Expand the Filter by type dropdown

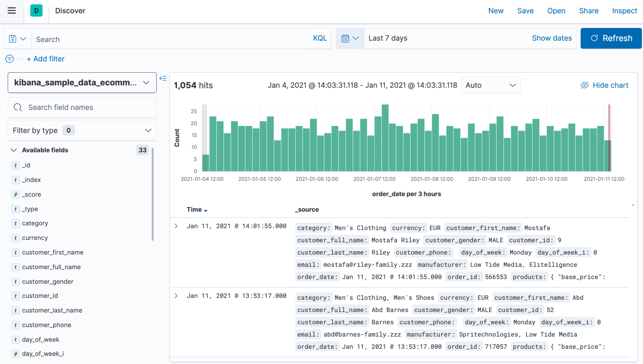tap(82, 131)
